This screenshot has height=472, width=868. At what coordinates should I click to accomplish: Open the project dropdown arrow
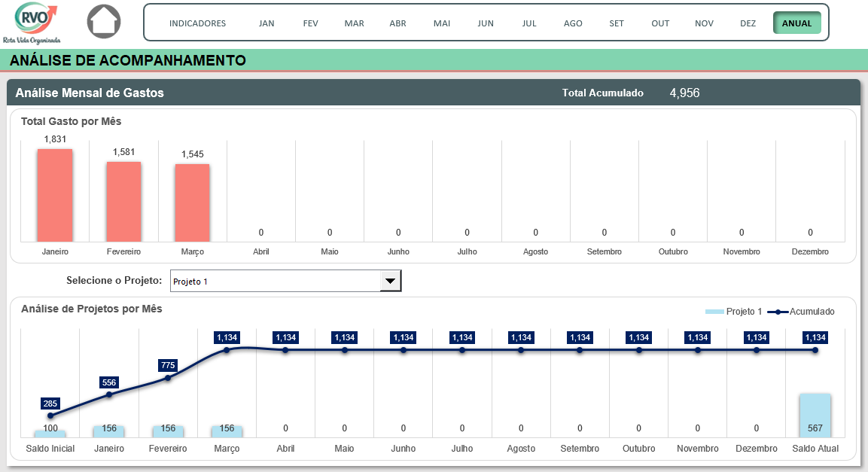click(x=390, y=281)
